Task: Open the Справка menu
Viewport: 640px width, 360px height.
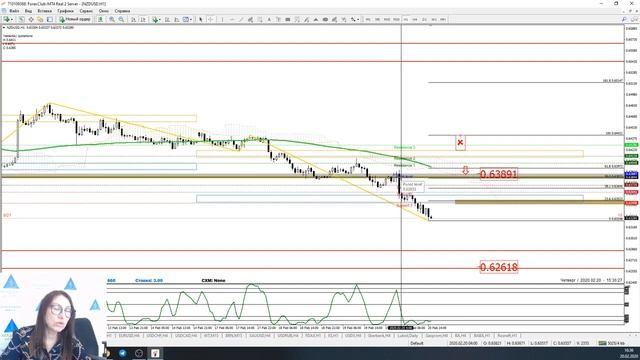Action: point(122,11)
